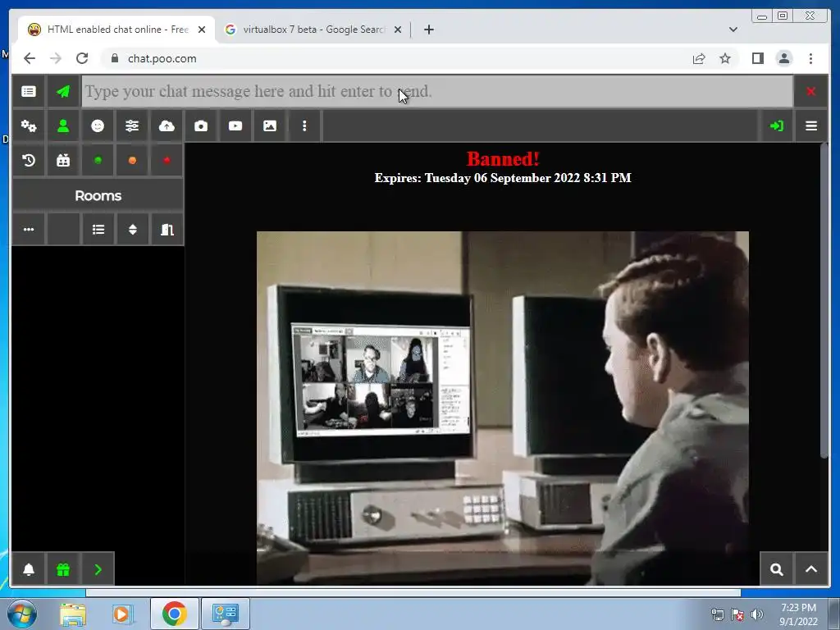The width and height of the screenshot is (840, 630).
Task: Click the chat vertical scrollbar
Action: tap(824, 300)
